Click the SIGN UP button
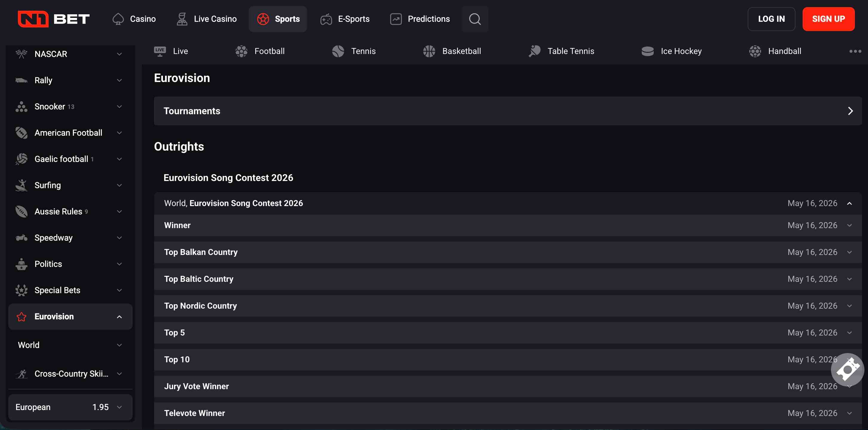This screenshot has height=430, width=868. 828,19
